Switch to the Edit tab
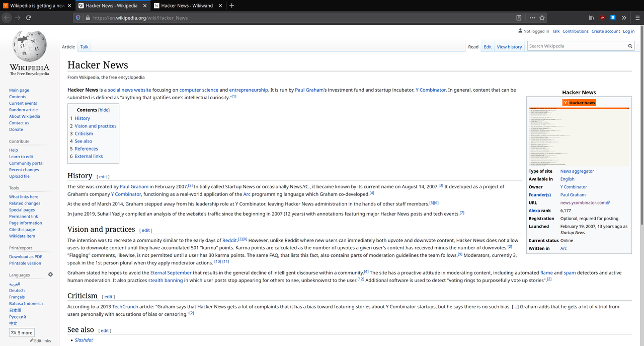 (x=488, y=47)
